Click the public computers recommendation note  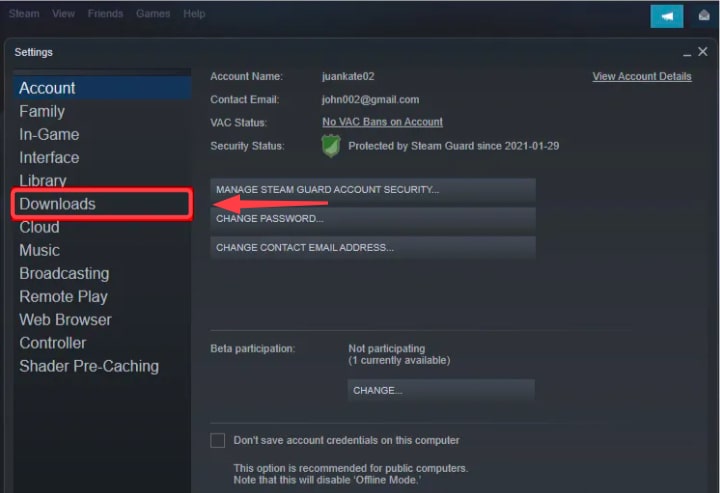click(x=351, y=474)
